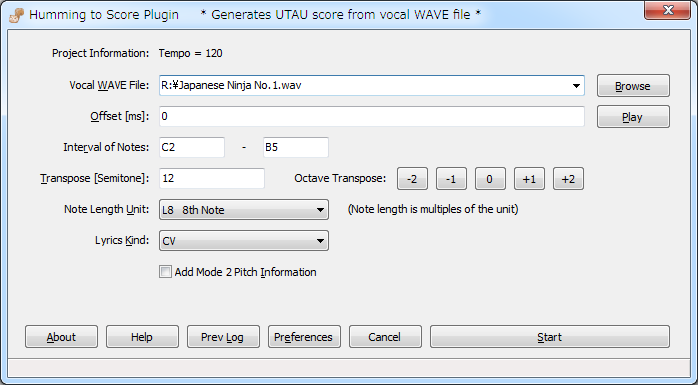Click the Vocal WAVE File path text
The width and height of the screenshot is (698, 385).
pyautogui.click(x=231, y=85)
